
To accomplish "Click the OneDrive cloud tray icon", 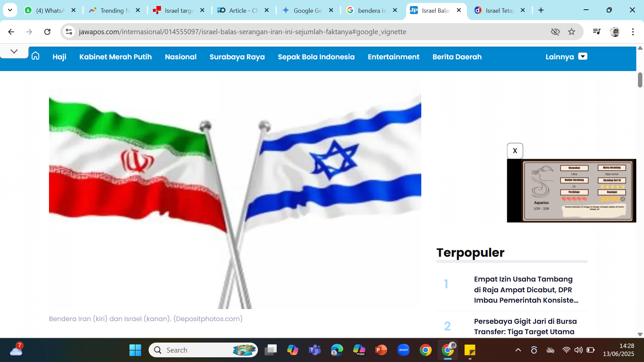I will (550, 350).
